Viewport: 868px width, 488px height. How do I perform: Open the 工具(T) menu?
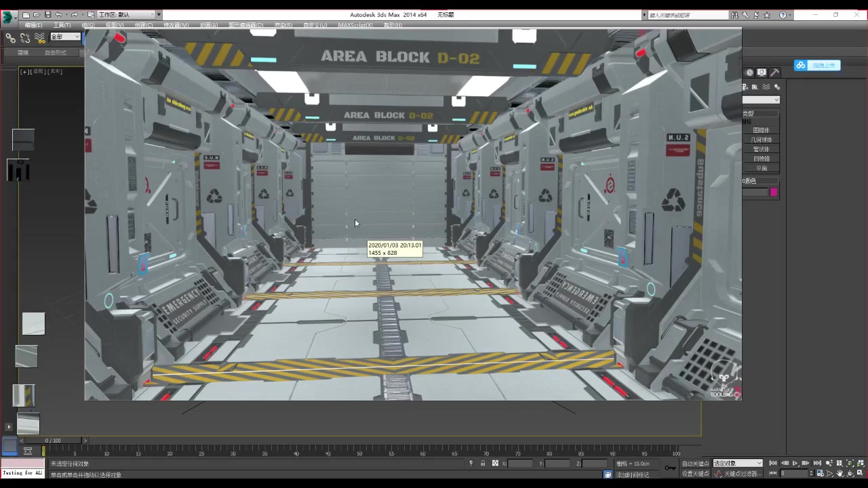tap(62, 25)
